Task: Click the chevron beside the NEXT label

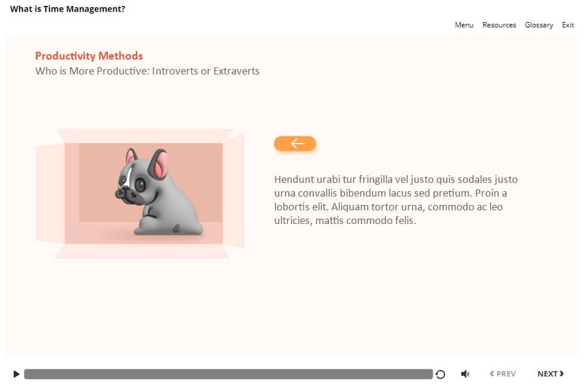Action: tap(561, 374)
